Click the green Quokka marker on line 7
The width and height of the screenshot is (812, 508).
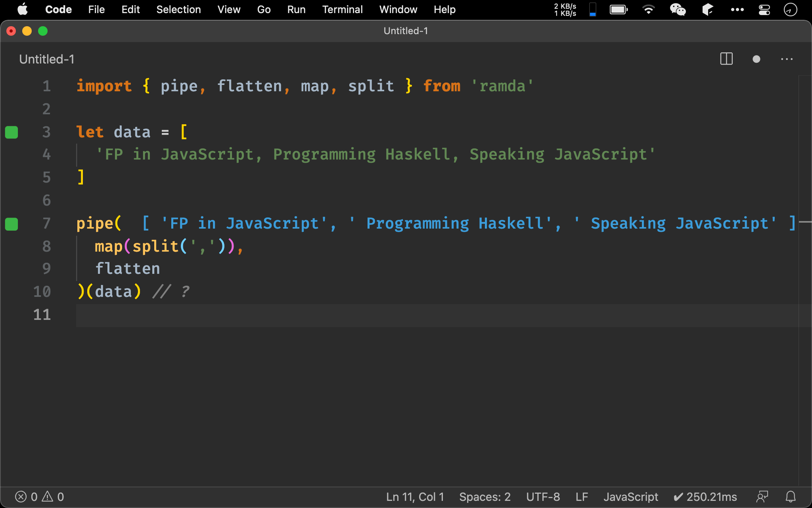coord(11,224)
